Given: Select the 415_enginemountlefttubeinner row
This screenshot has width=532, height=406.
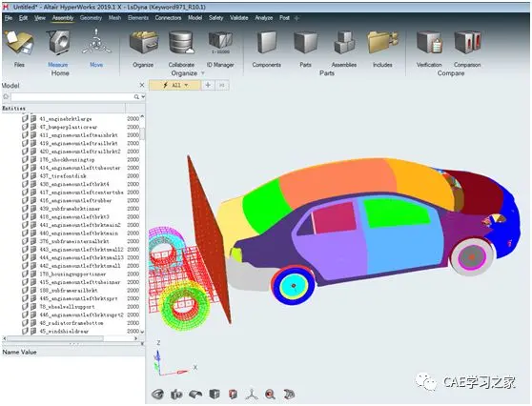Looking at the screenshot, I should point(81,282).
